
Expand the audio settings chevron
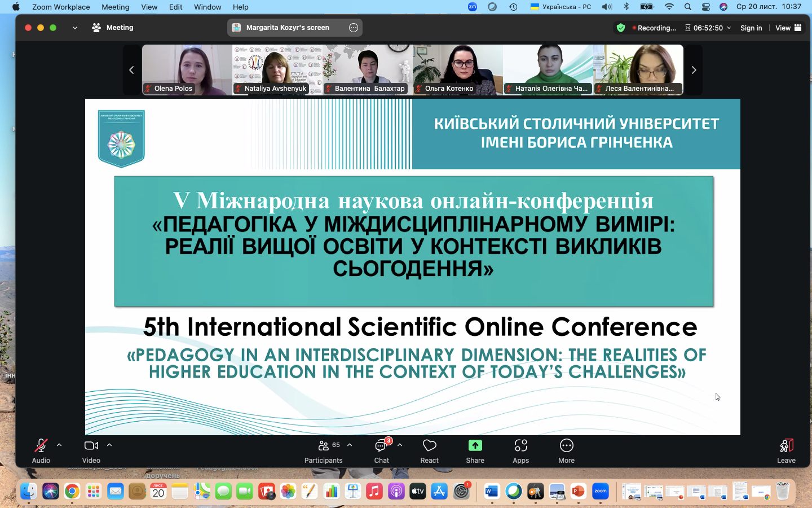pyautogui.click(x=59, y=445)
